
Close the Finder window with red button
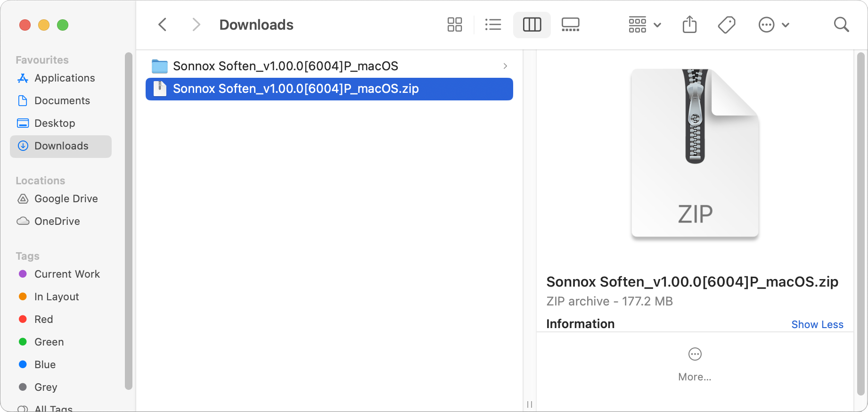25,25
